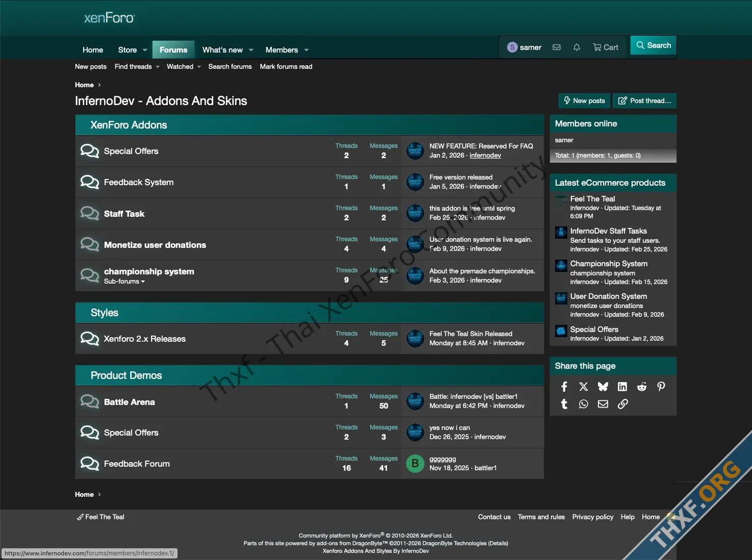Open the inbox envelope icon

tap(557, 47)
